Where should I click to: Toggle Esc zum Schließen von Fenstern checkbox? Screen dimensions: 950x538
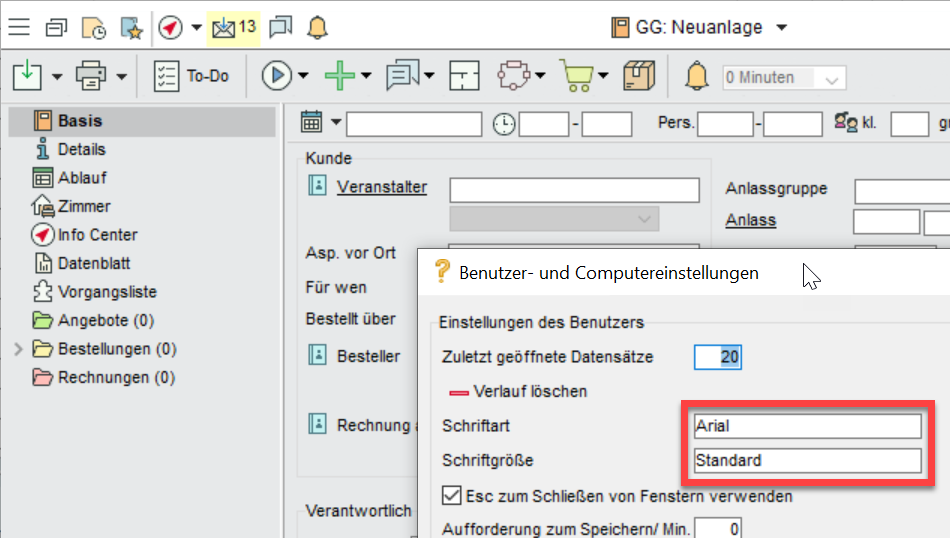pos(451,495)
